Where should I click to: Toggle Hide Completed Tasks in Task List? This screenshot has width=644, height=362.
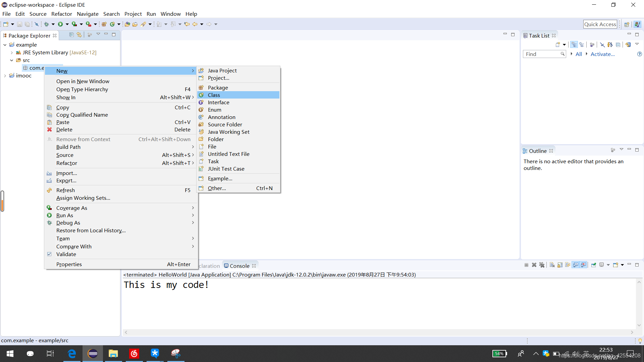click(x=602, y=45)
